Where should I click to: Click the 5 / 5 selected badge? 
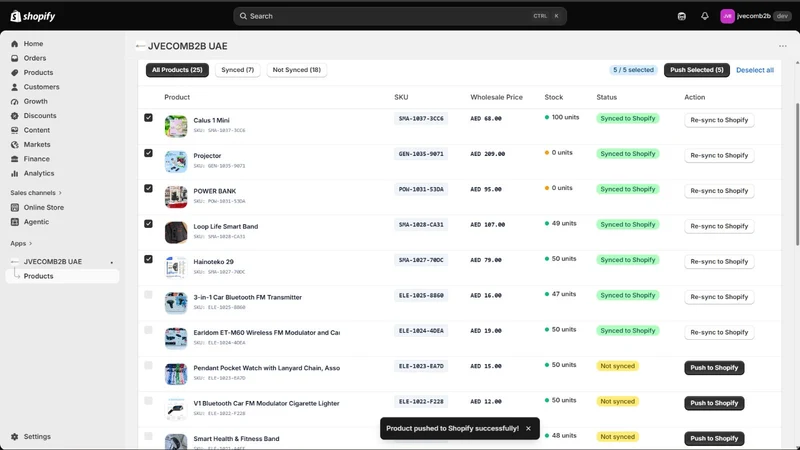point(633,70)
